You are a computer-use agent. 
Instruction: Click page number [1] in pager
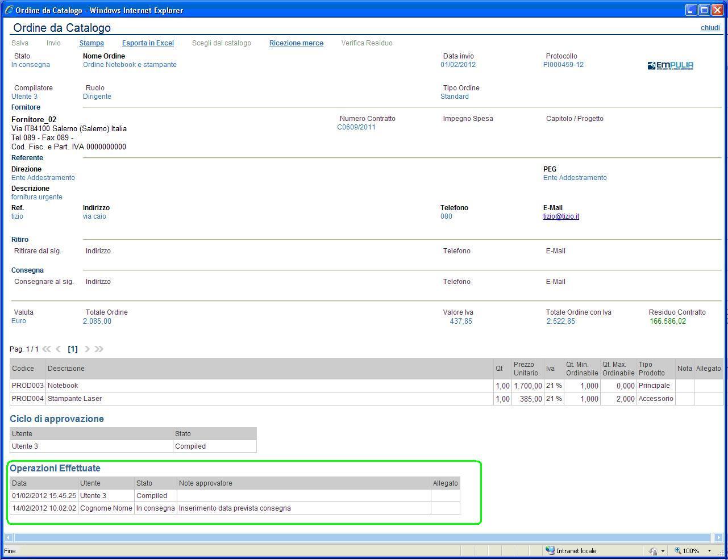pyautogui.click(x=73, y=349)
